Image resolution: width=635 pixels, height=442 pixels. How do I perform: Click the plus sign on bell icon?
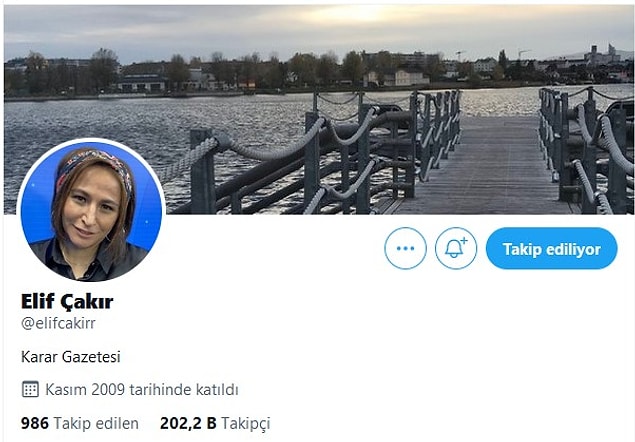pos(464,241)
